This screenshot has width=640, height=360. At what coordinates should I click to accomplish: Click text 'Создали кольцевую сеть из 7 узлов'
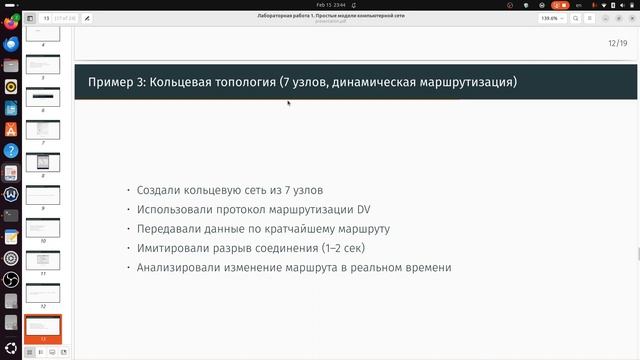tap(230, 190)
